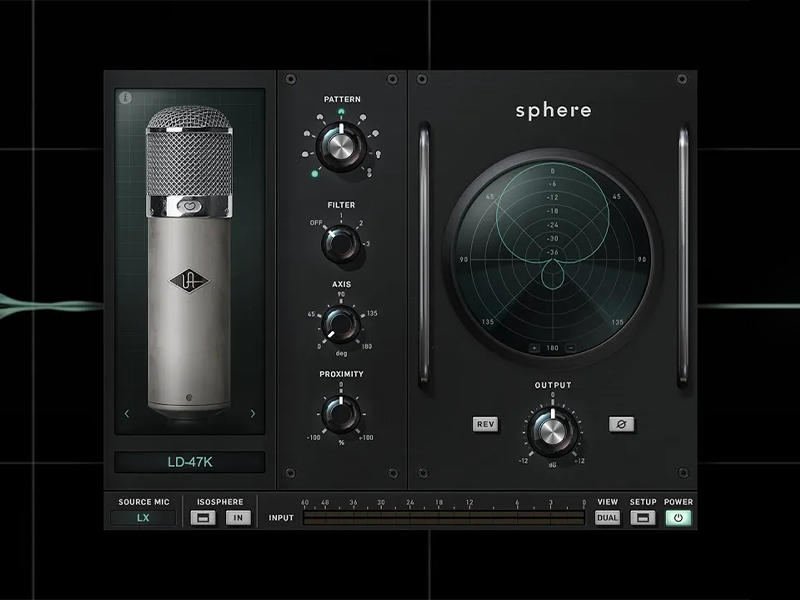The height and width of the screenshot is (600, 800).
Task: Toggle the Power button
Action: point(678,518)
